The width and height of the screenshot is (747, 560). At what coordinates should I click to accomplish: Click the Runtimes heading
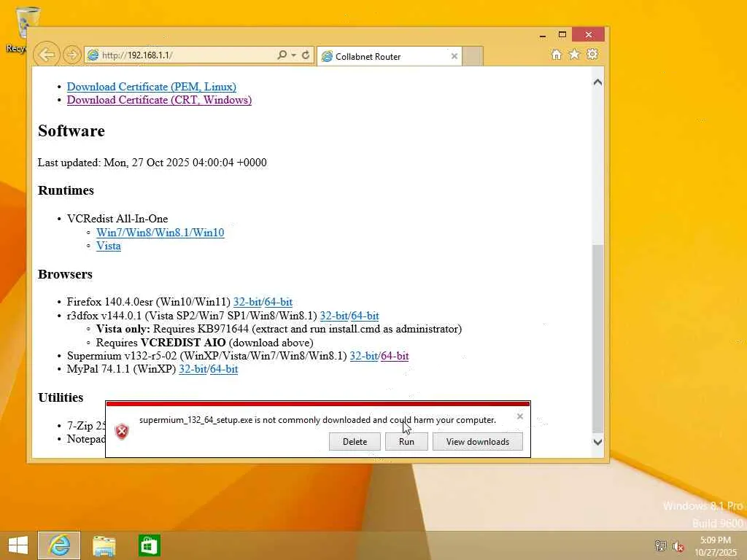(x=66, y=190)
